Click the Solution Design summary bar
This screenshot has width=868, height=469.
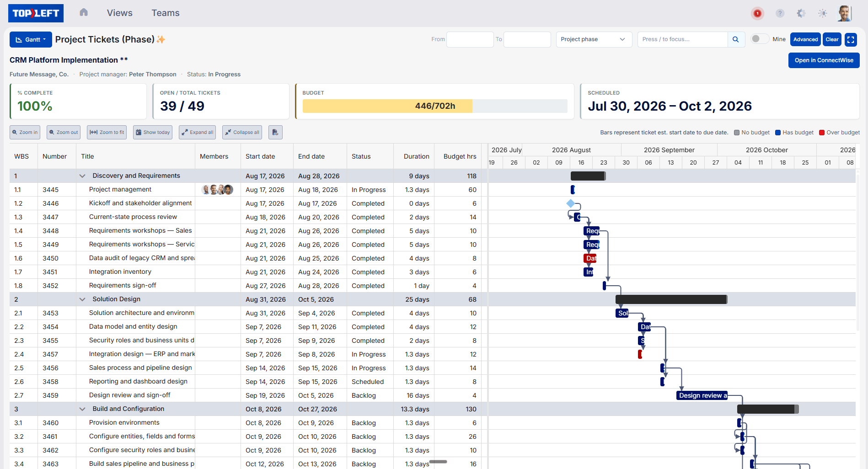click(671, 299)
